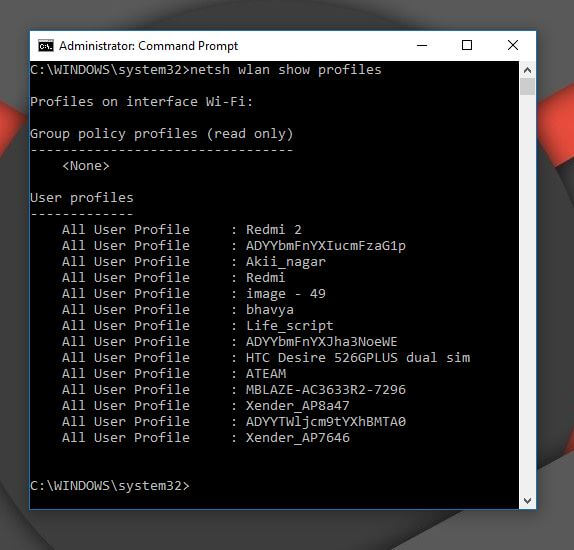Click the Command Prompt system menu icon
The image size is (574, 550).
click(x=46, y=46)
